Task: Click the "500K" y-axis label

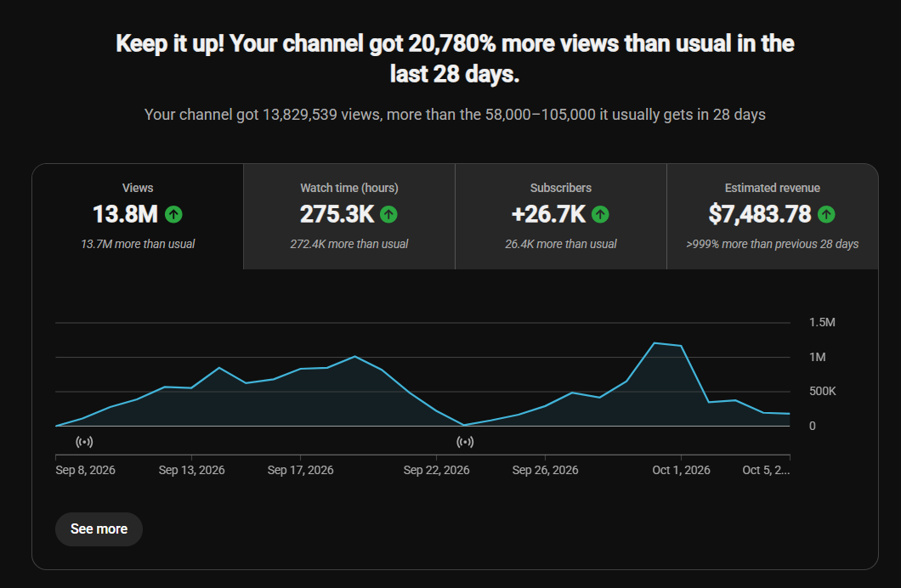Action: [x=823, y=391]
